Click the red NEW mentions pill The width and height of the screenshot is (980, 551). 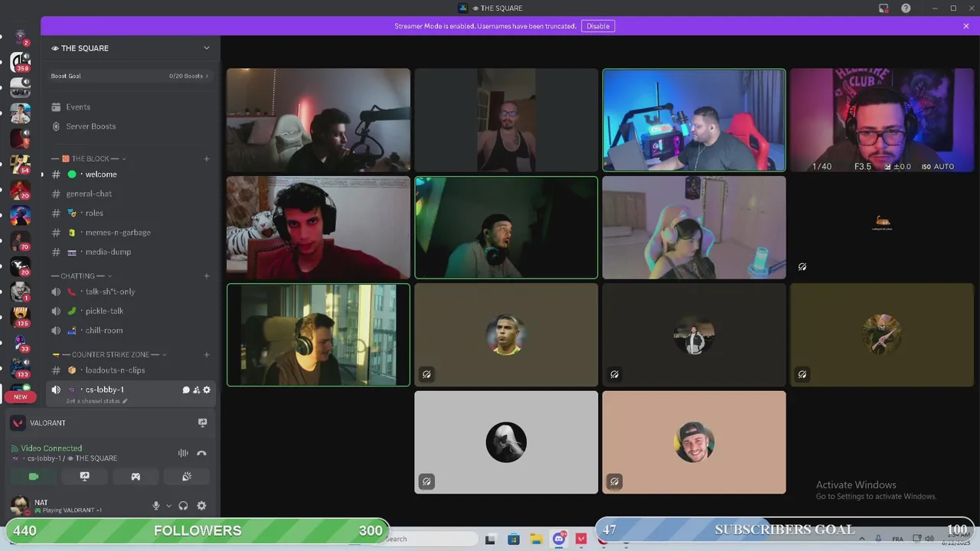(20, 396)
